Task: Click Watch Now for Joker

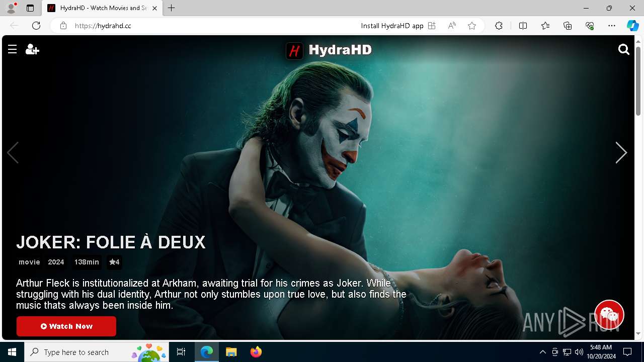Action: pos(66,326)
